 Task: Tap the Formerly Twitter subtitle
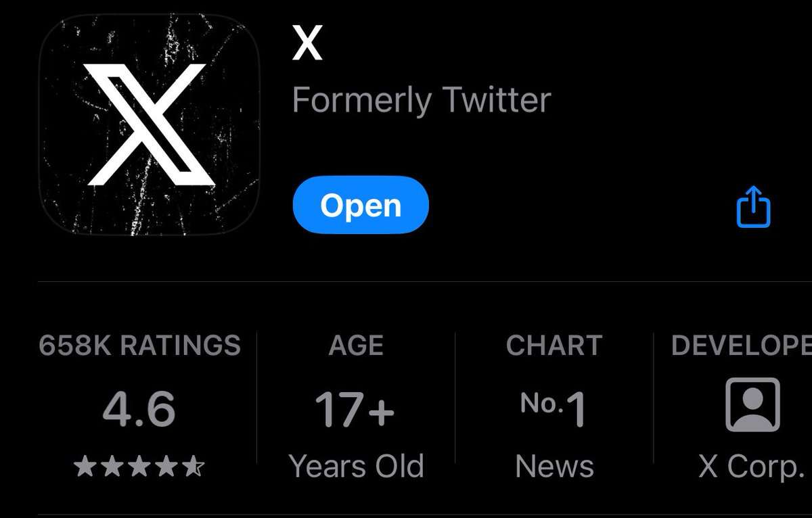point(422,99)
